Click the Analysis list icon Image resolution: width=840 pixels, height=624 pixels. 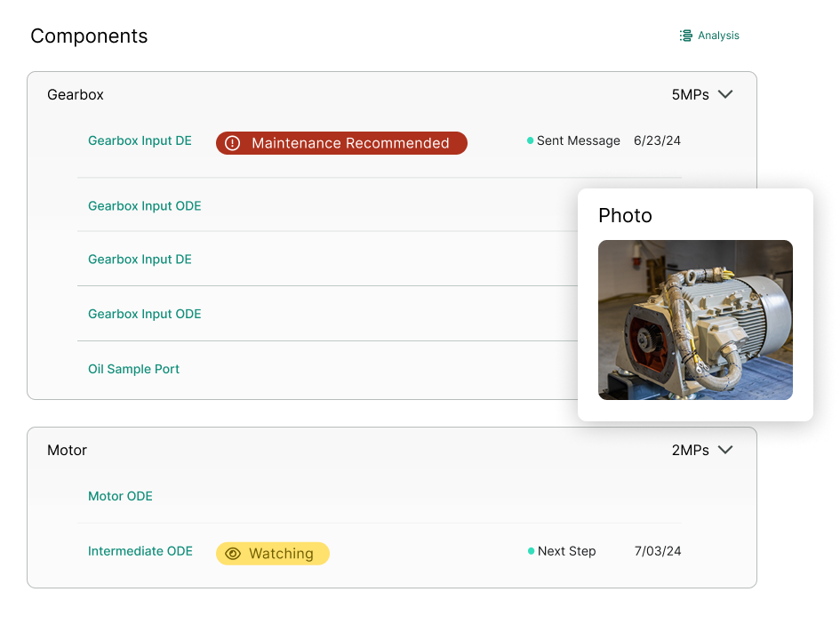pyautogui.click(x=685, y=36)
